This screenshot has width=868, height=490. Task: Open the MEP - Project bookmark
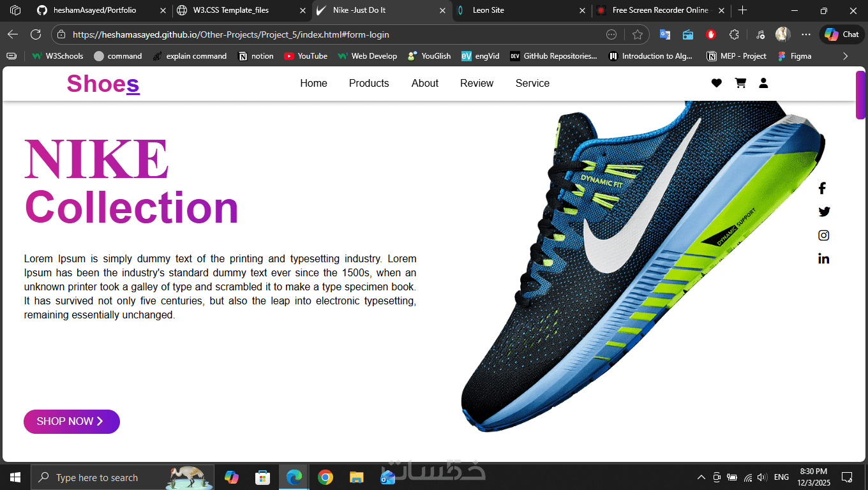point(737,56)
